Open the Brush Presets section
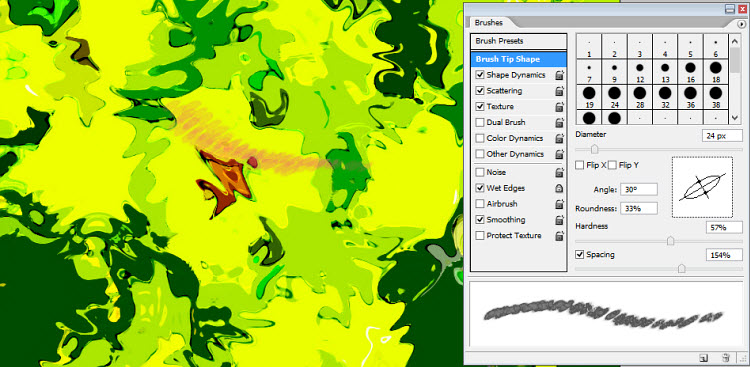The height and width of the screenshot is (367, 750). pos(518,41)
